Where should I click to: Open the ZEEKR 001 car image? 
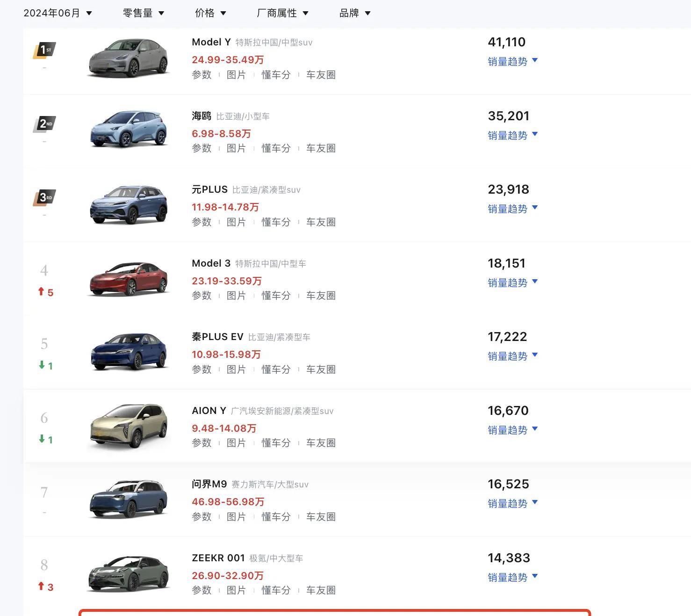(129, 573)
